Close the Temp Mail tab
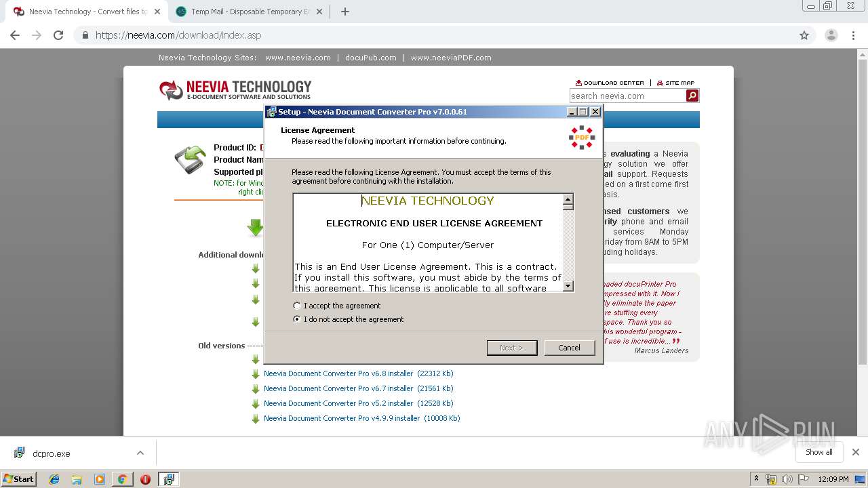This screenshot has height=488, width=868. pos(320,12)
